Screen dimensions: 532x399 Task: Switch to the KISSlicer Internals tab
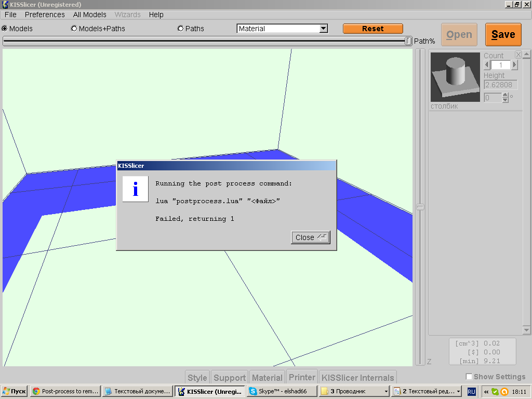pos(357,378)
